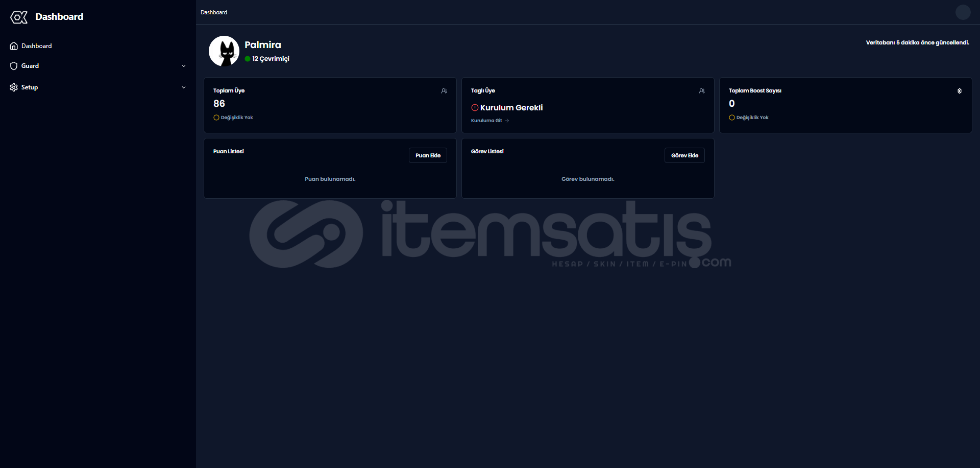Click the Toplam Boost Sayısı label

click(x=755, y=91)
